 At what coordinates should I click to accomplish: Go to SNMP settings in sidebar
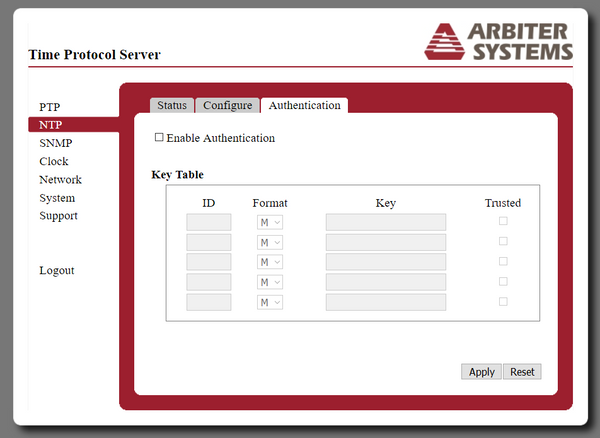tap(56, 143)
